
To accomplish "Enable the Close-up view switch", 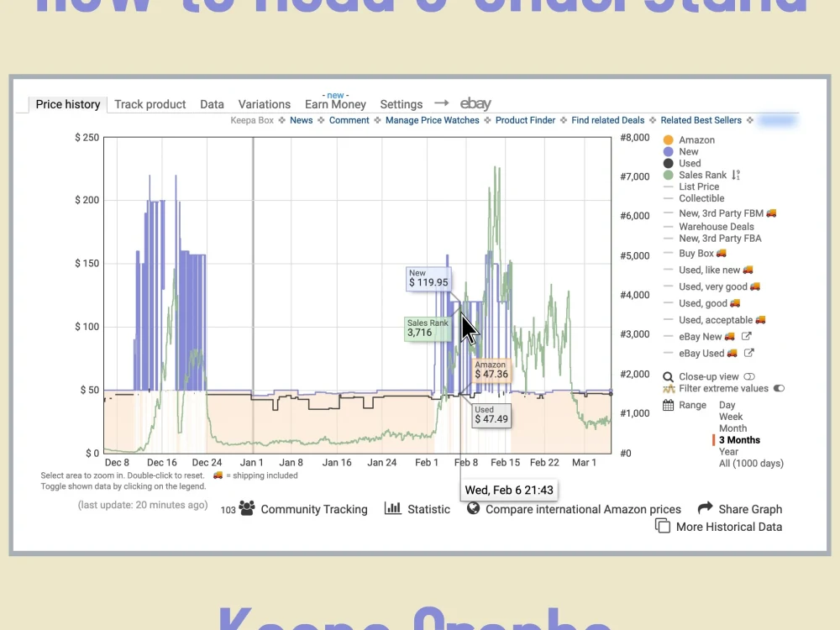I will (749, 376).
